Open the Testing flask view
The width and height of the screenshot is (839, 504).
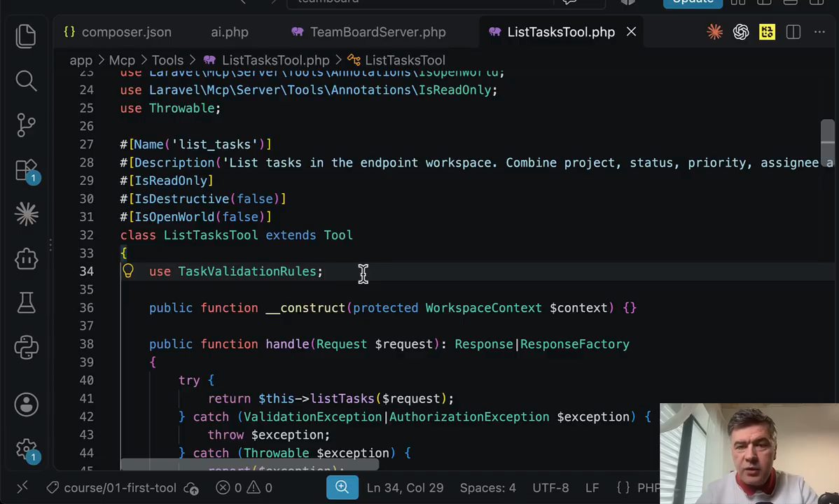point(26,303)
